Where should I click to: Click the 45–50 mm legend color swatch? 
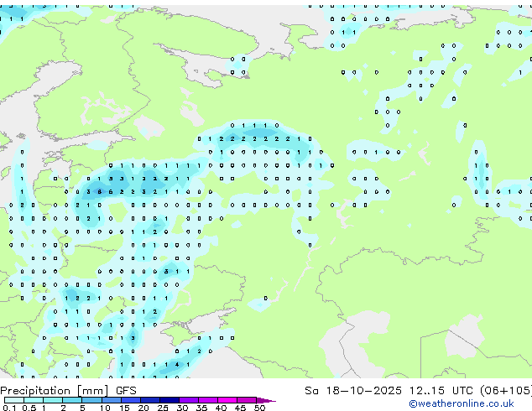click(x=247, y=400)
